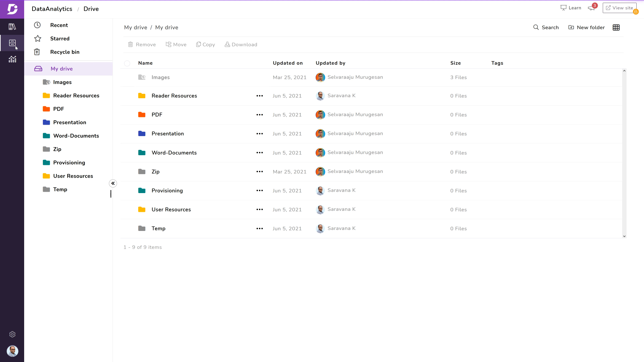Open the library books sidebar icon
Screen dimensions: 644x362
tap(12, 26)
